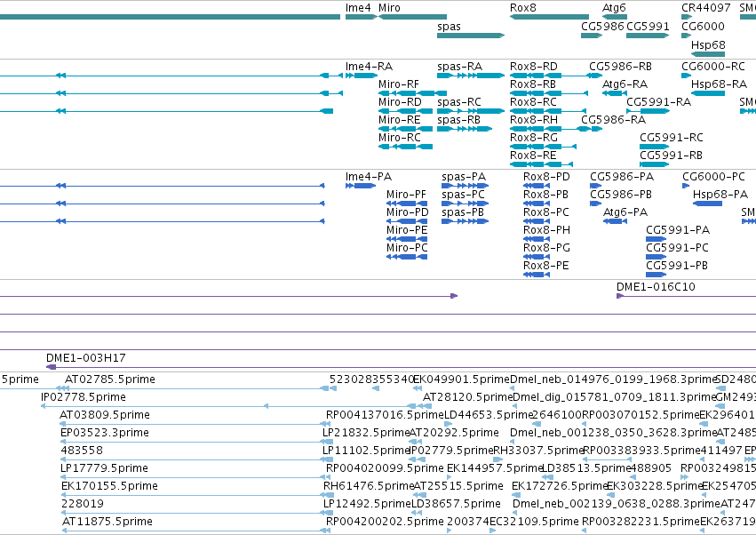Click EST label "EK170155.5prime"

point(109,487)
